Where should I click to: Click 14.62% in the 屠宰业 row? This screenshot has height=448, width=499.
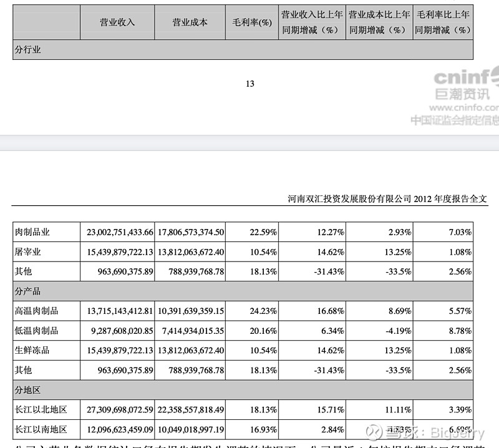click(331, 252)
